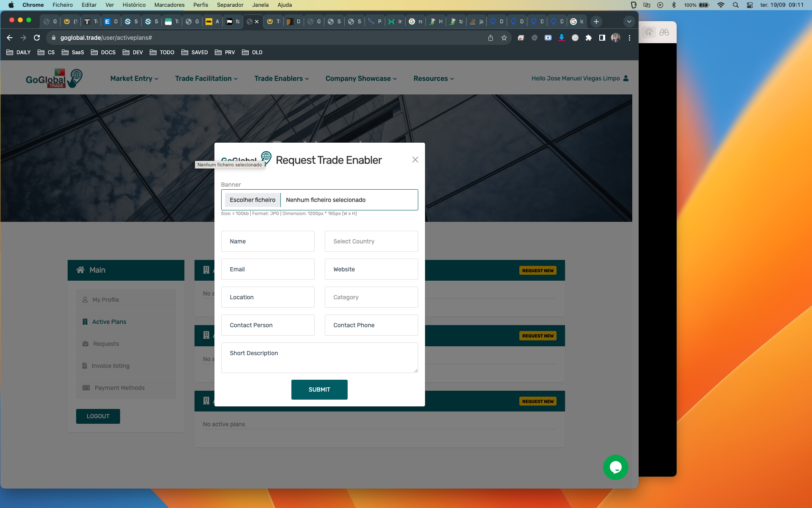Click the green chat bubble icon
Screen dimensions: 812x508
point(615,467)
